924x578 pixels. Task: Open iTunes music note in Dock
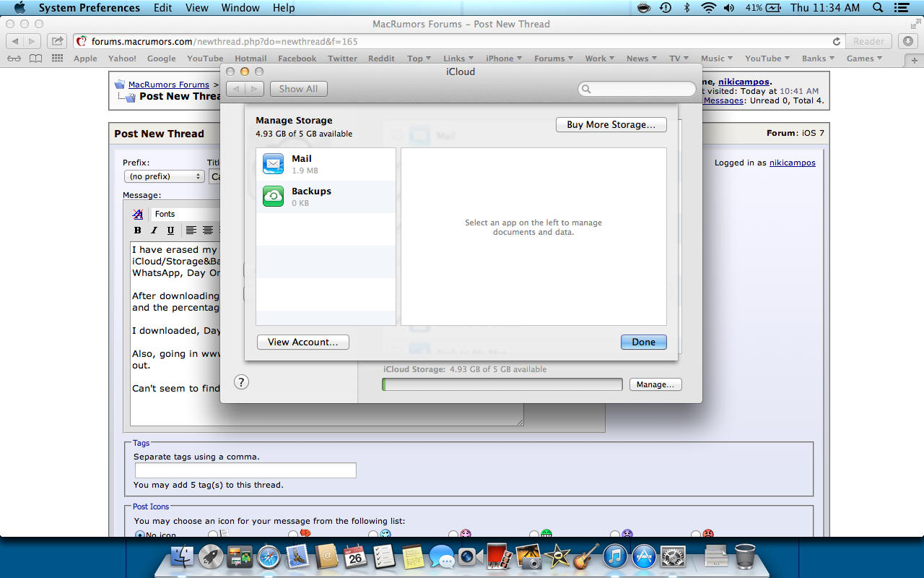615,557
